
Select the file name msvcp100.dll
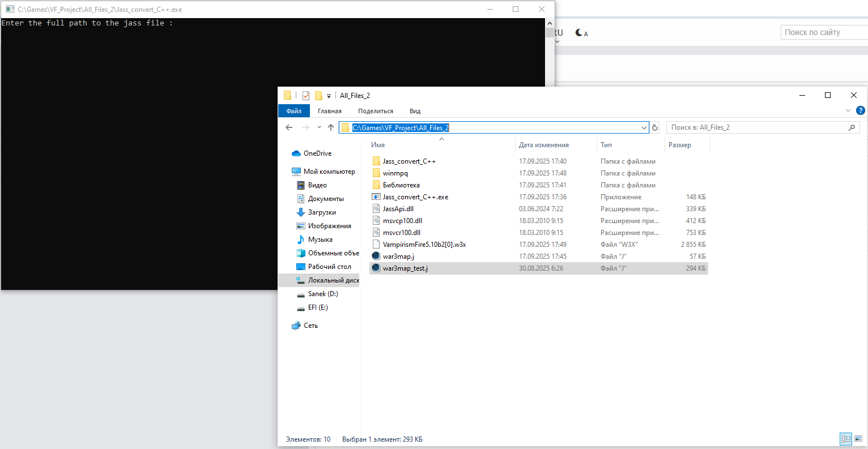[402, 221]
